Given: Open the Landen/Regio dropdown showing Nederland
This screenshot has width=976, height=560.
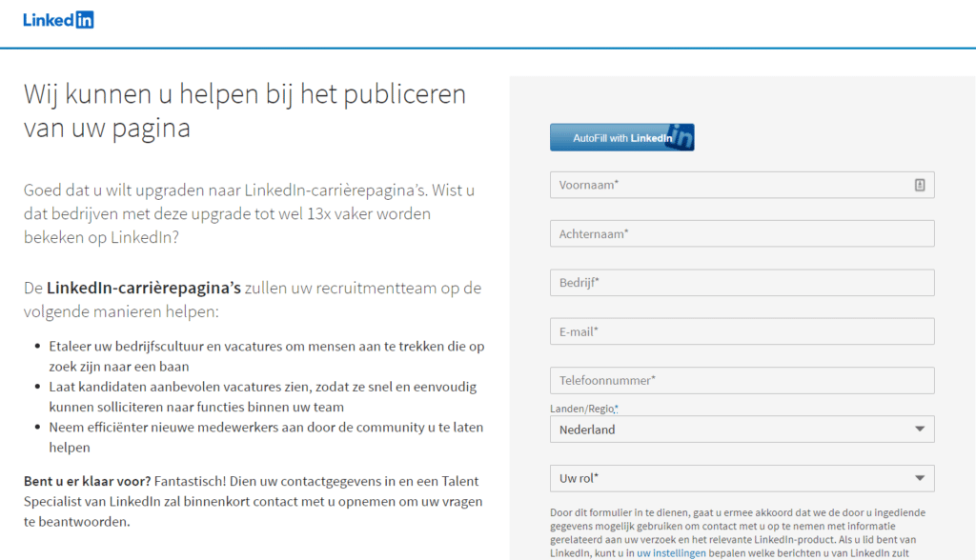Looking at the screenshot, I should [x=742, y=430].
